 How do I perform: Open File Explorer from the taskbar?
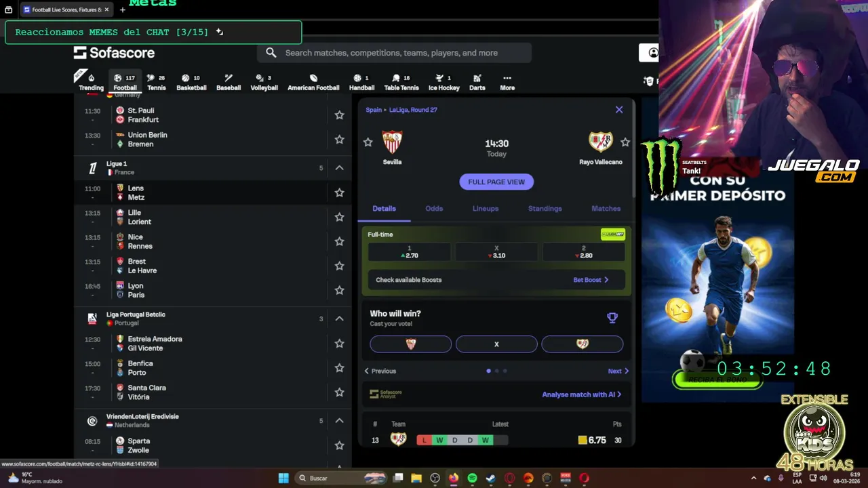click(416, 478)
